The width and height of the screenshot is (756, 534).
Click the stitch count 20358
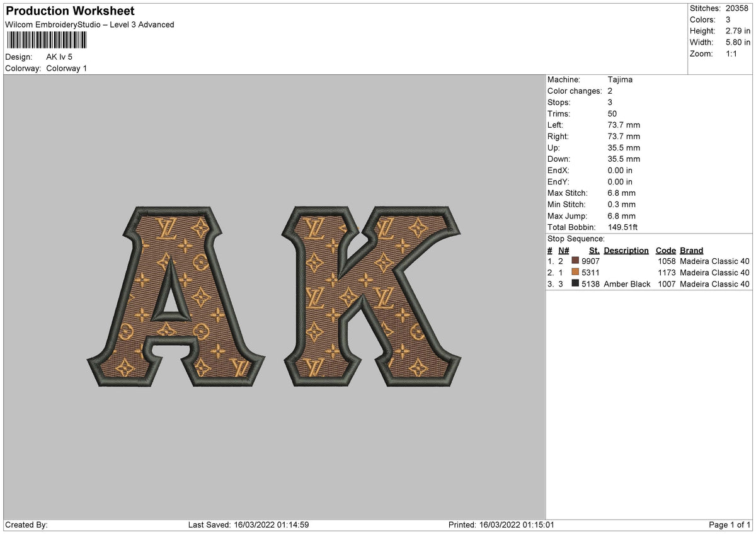(737, 8)
